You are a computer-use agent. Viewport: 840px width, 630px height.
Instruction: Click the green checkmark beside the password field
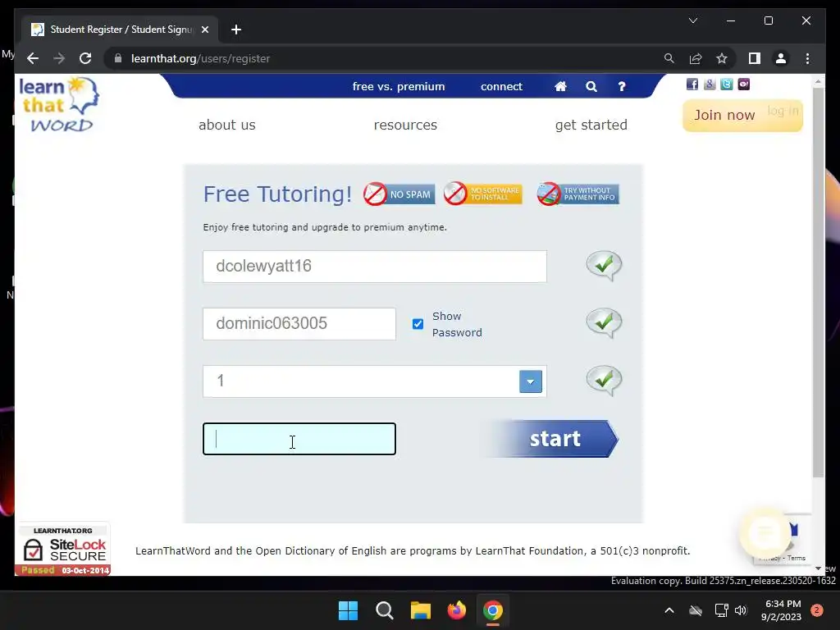[604, 323]
